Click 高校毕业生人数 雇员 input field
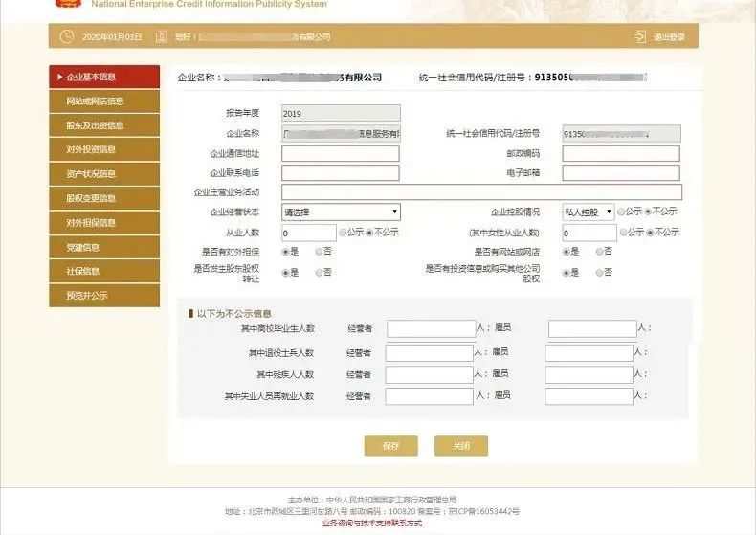The image size is (756, 535). (x=592, y=328)
